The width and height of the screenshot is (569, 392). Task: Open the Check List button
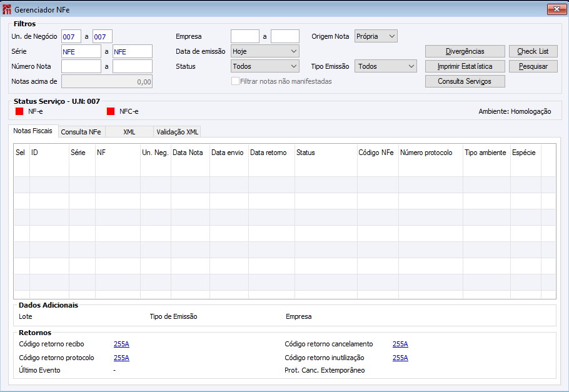(x=533, y=51)
